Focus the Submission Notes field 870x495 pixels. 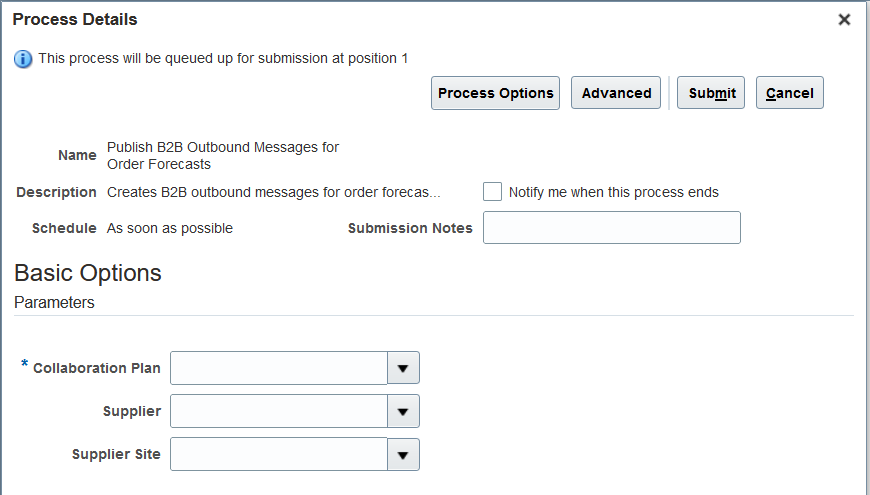coord(611,228)
